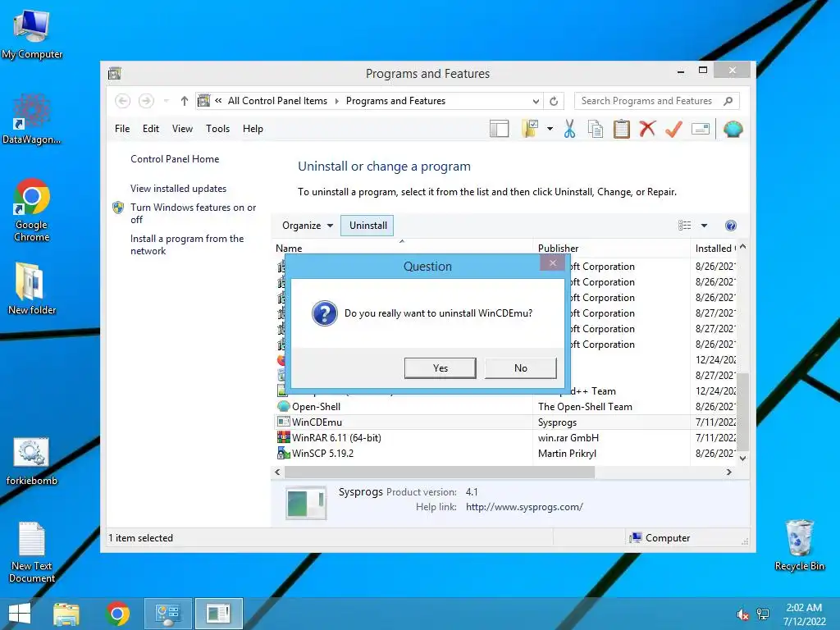Click the Windows Start button
The height and width of the screenshot is (630, 840).
(20, 614)
